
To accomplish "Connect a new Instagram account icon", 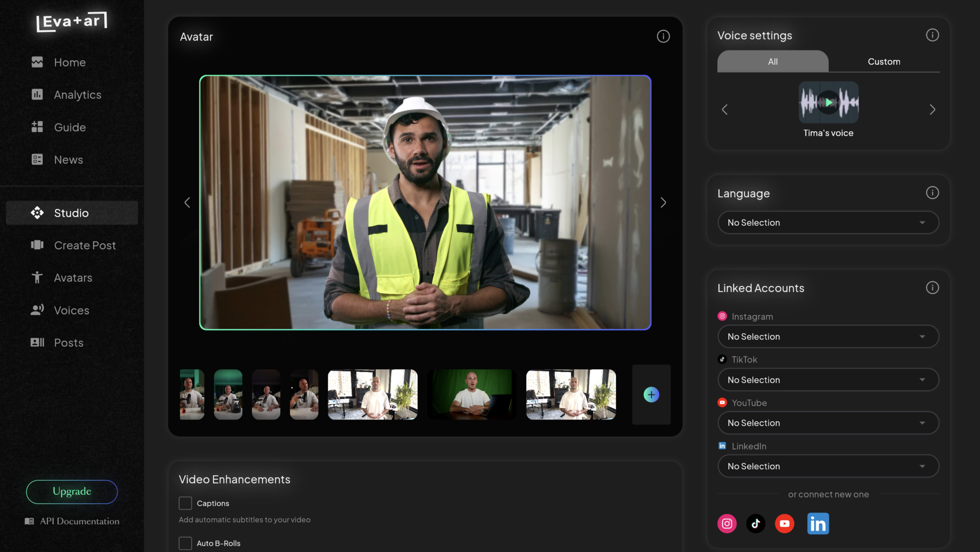I will [726, 523].
